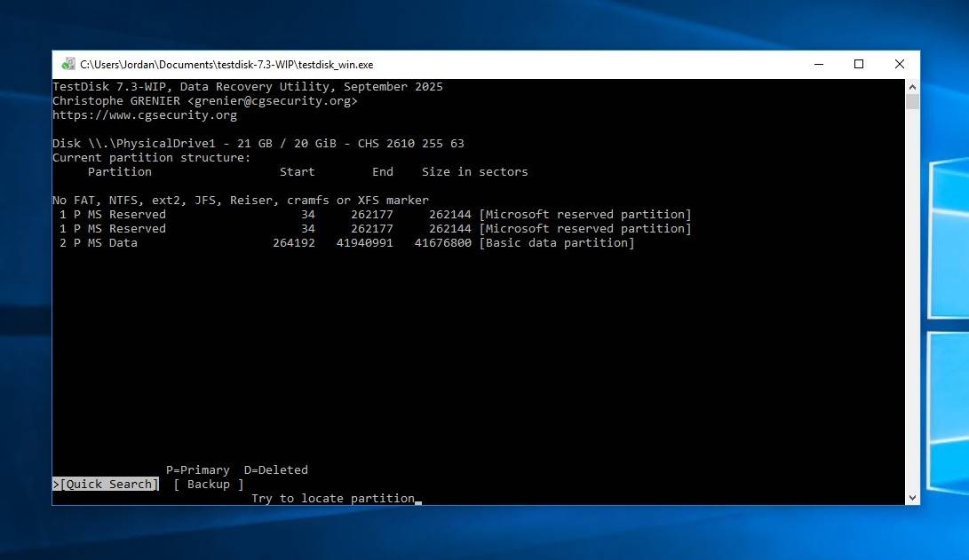
Task: Select the Quick Search option
Action: [108, 485]
